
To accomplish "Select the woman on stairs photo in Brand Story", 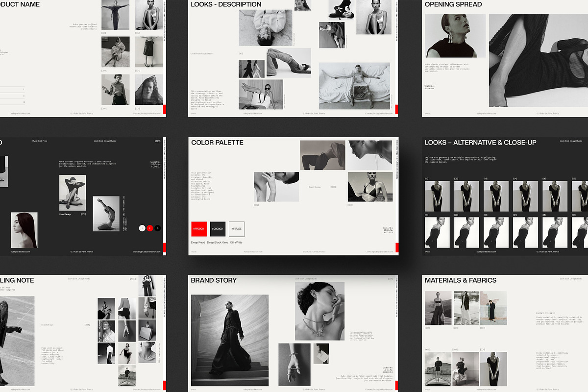I will pyautogui.click(x=229, y=340).
